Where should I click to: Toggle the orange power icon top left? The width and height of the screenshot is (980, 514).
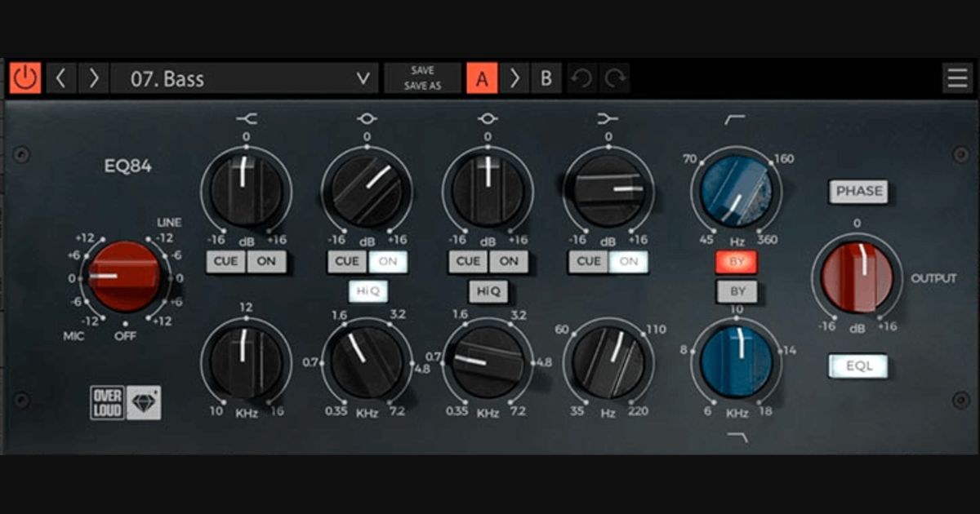tap(25, 78)
